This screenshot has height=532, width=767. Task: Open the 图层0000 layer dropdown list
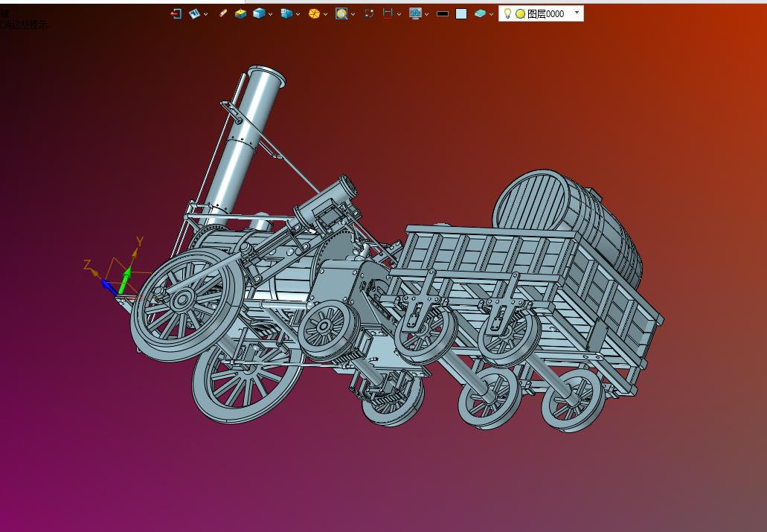point(577,13)
